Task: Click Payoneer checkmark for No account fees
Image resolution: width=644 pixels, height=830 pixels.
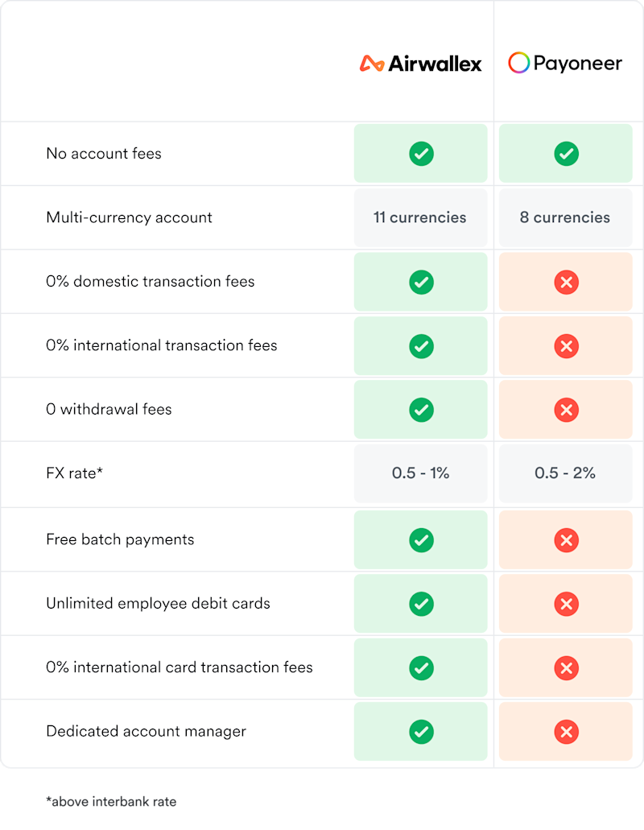Action: [566, 154]
